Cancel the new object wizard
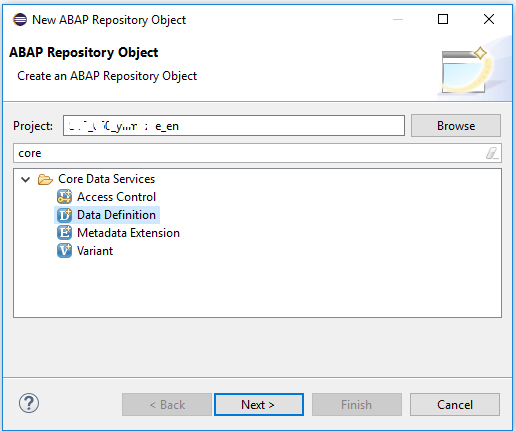The height and width of the screenshot is (431, 516). [455, 404]
